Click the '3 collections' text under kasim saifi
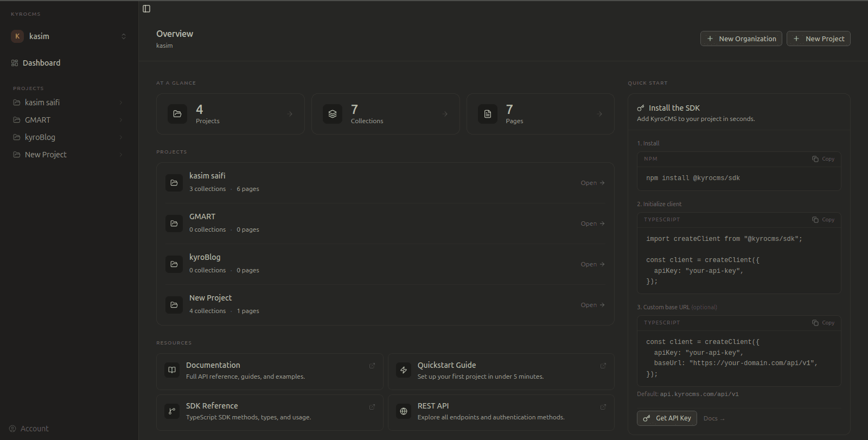The width and height of the screenshot is (868, 440). pos(207,189)
